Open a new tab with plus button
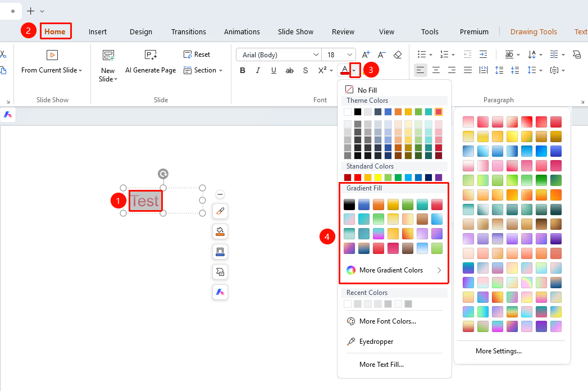This screenshot has width=588, height=391. (x=31, y=11)
